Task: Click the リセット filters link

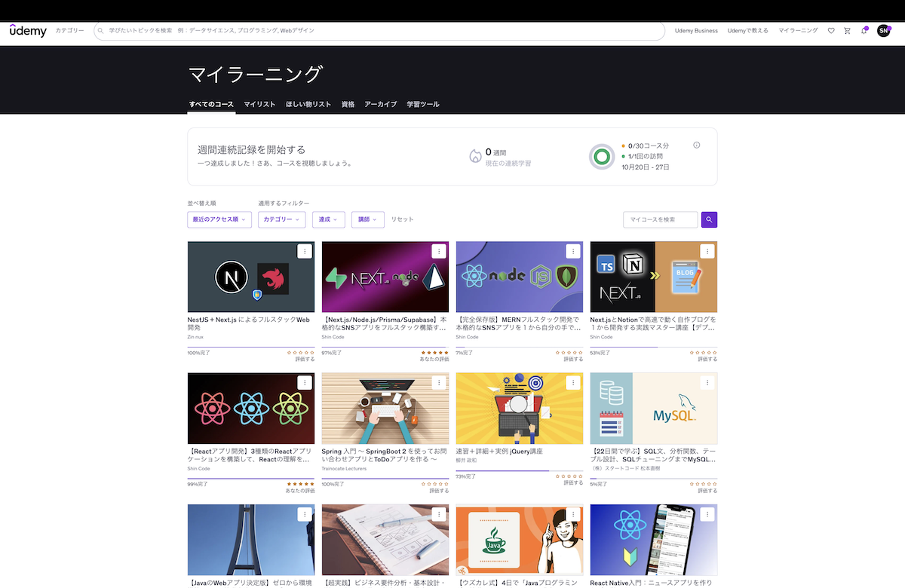Action: click(401, 219)
